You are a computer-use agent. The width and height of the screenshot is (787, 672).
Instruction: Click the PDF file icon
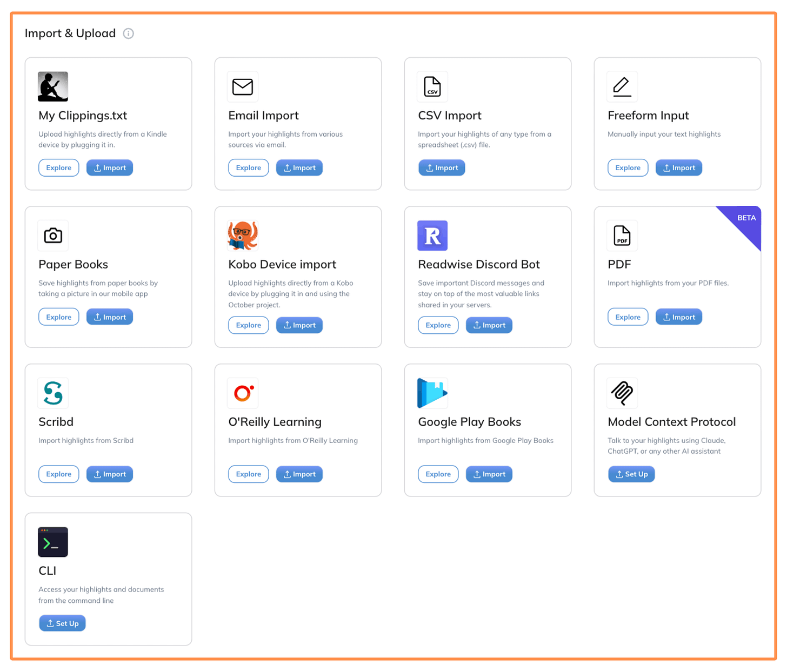[x=622, y=236]
